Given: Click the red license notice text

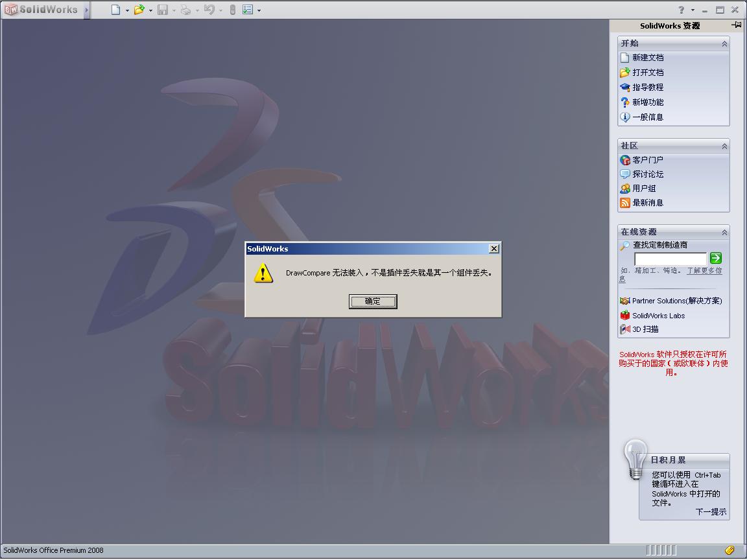Looking at the screenshot, I should [x=672, y=364].
